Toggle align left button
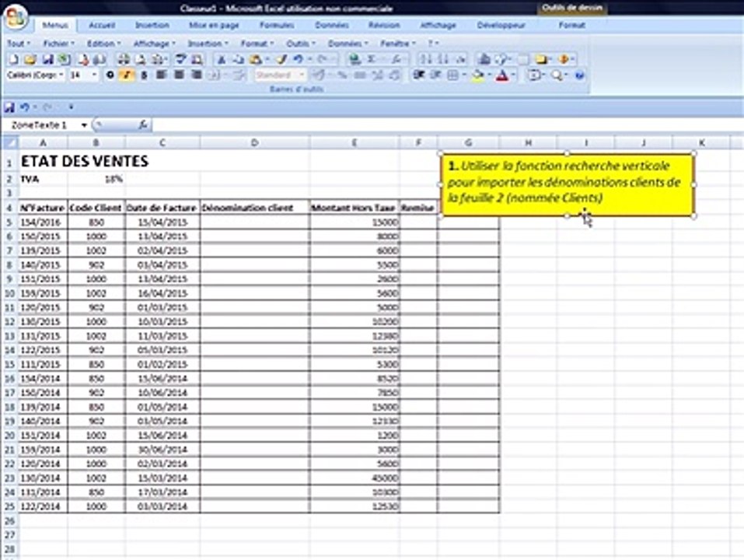The image size is (744, 560). point(162,75)
